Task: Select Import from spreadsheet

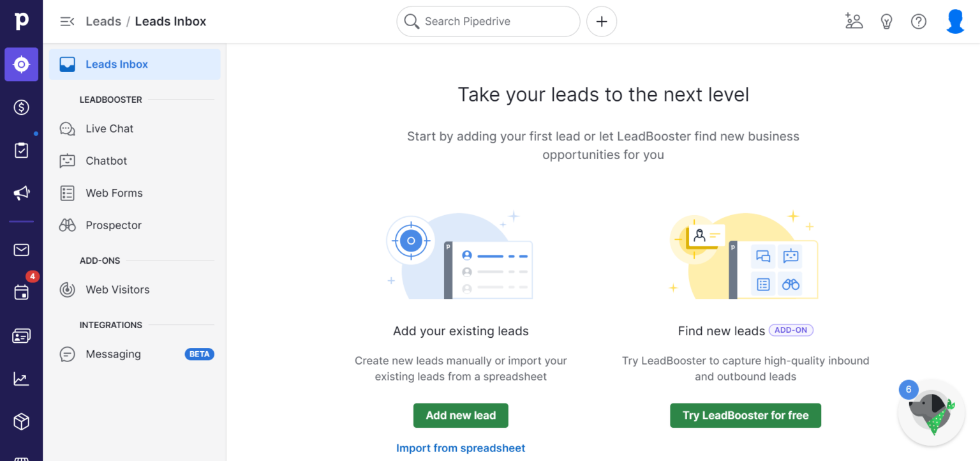Action: pyautogui.click(x=461, y=448)
